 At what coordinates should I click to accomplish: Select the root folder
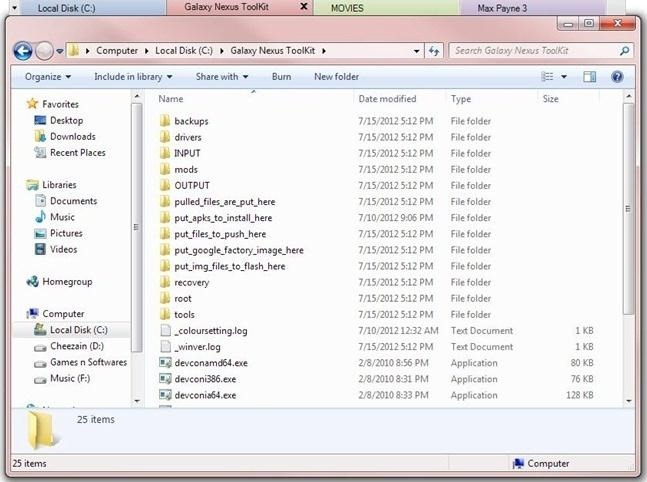pos(183,298)
